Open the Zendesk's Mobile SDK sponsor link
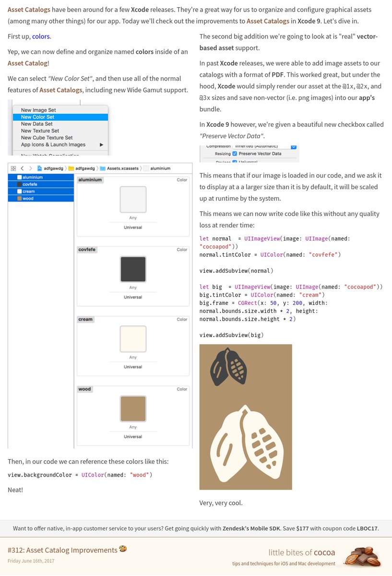The width and height of the screenshot is (392, 576). pyautogui.click(x=251, y=528)
